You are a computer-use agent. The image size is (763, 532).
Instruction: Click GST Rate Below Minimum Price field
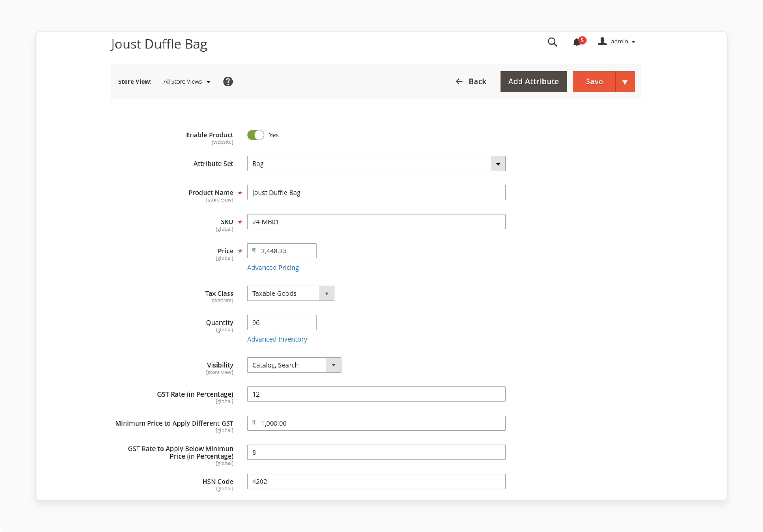point(376,453)
